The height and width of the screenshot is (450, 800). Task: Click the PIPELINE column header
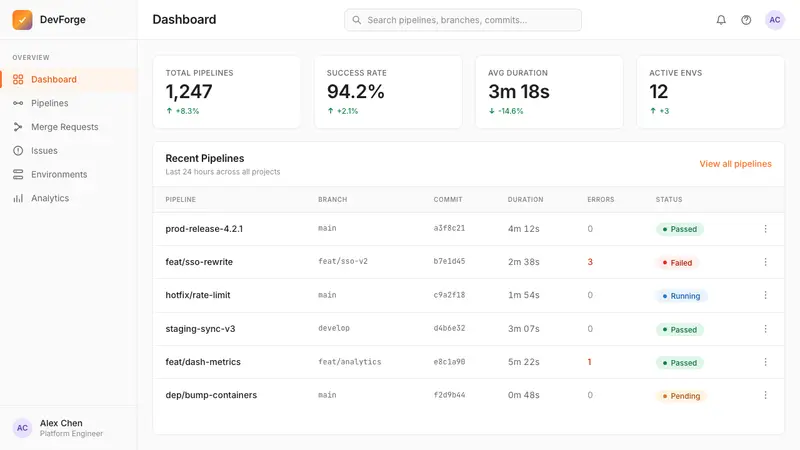click(x=181, y=199)
